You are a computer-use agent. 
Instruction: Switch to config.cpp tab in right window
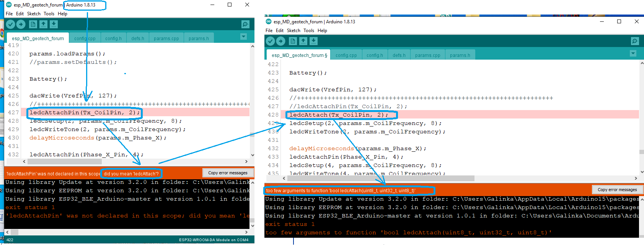coord(346,55)
